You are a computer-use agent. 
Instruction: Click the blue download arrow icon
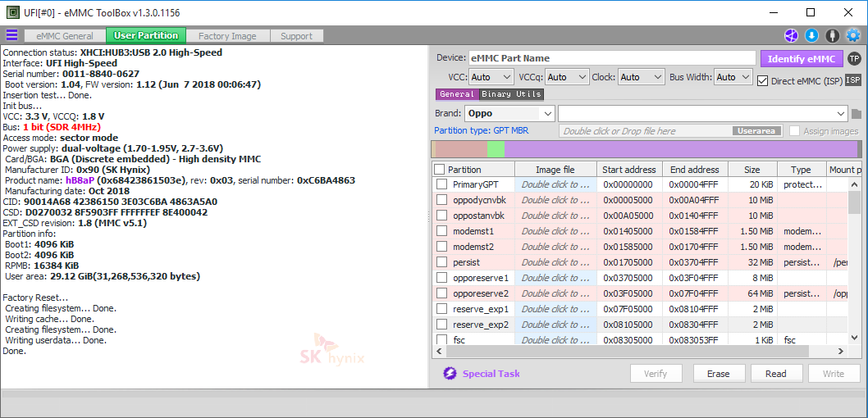click(811, 35)
